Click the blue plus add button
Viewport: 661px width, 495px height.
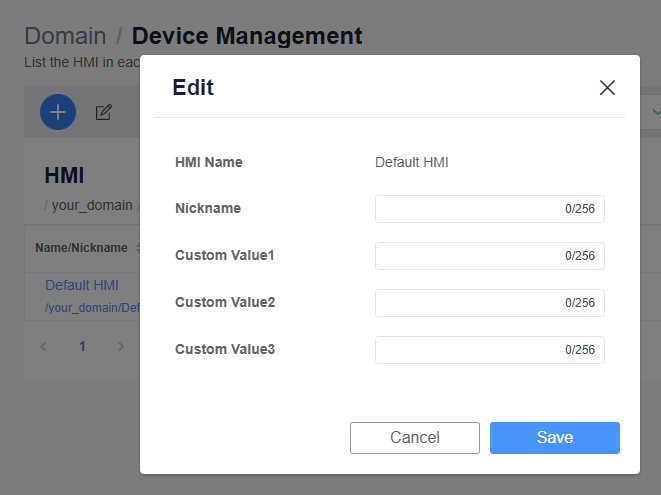[58, 112]
